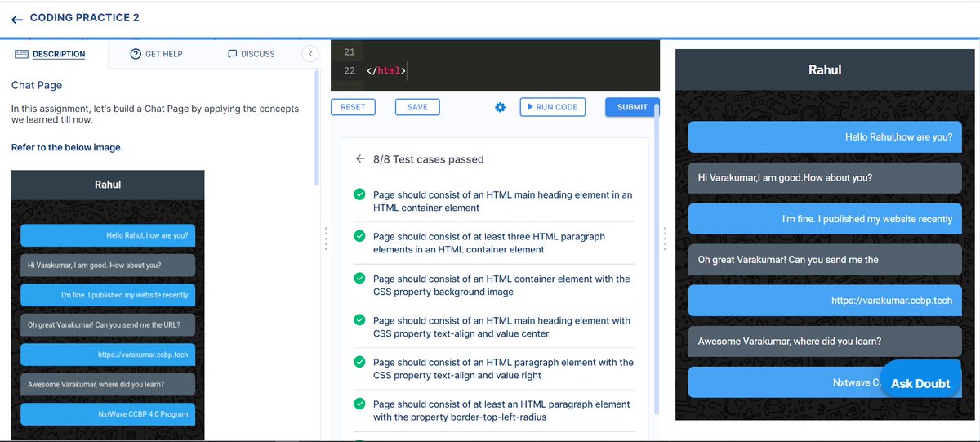The width and height of the screenshot is (980, 442).
Task: Click the Reset button
Action: [x=353, y=107]
